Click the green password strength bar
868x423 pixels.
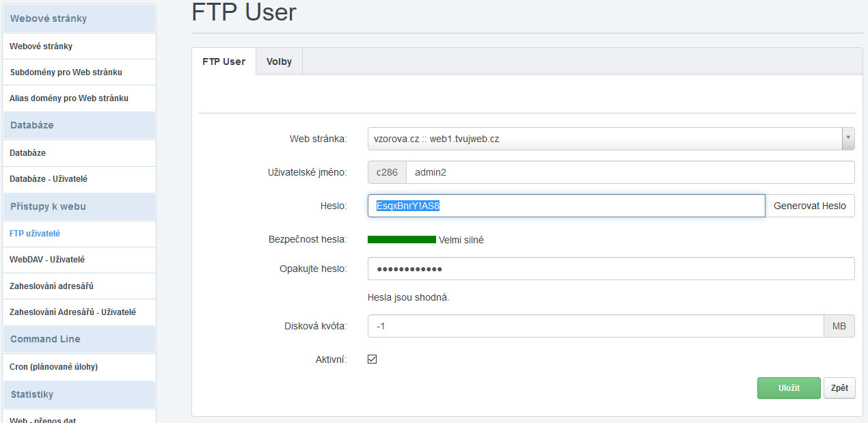(401, 240)
